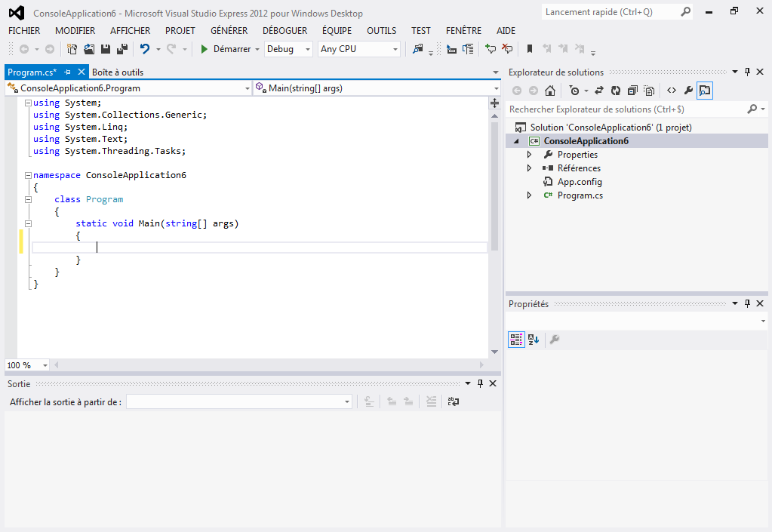Switch to the Boîte à outils tab
The height and width of the screenshot is (532, 772).
[118, 72]
